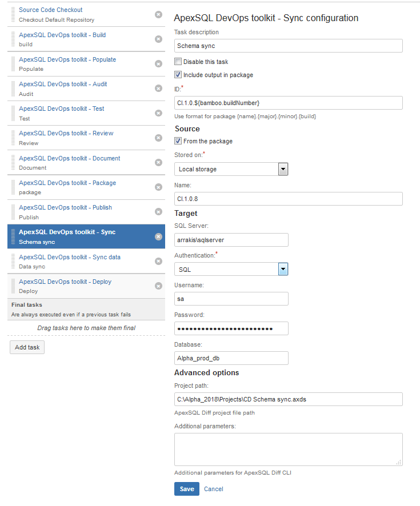
Task: Click into the Additional parameters text area
Action: click(x=289, y=449)
